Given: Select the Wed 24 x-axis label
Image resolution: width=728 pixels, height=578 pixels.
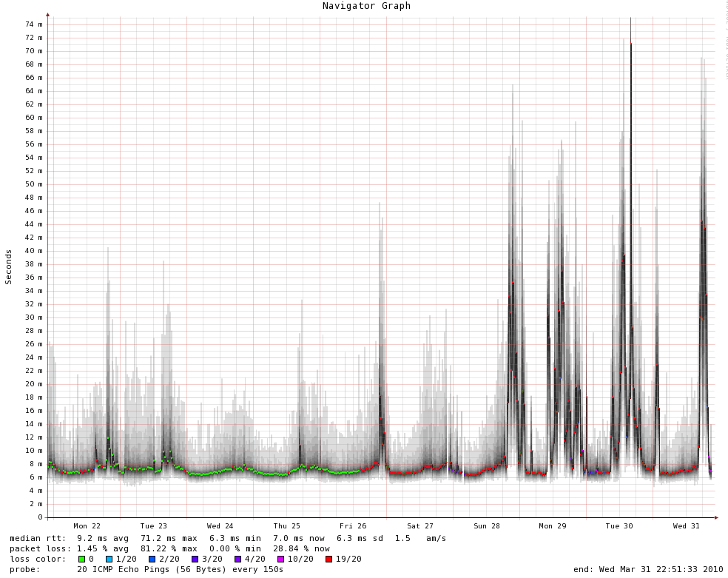Looking at the screenshot, I should coord(220,525).
